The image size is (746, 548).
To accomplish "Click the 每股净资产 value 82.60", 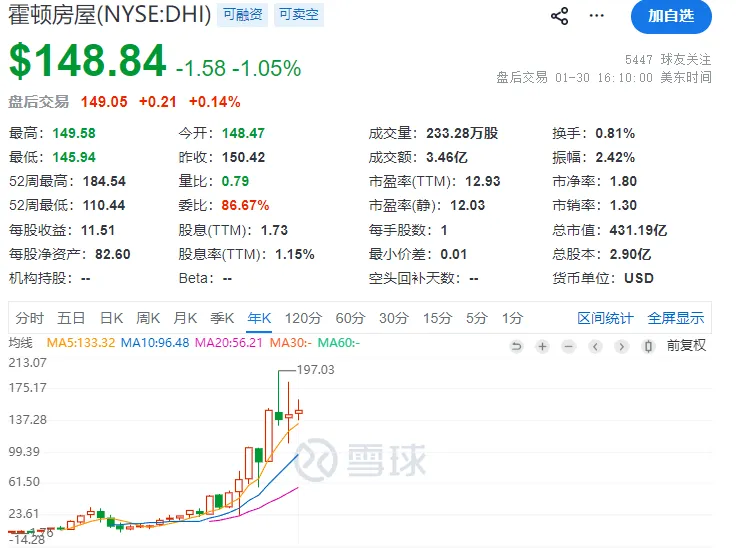I will point(113,254).
